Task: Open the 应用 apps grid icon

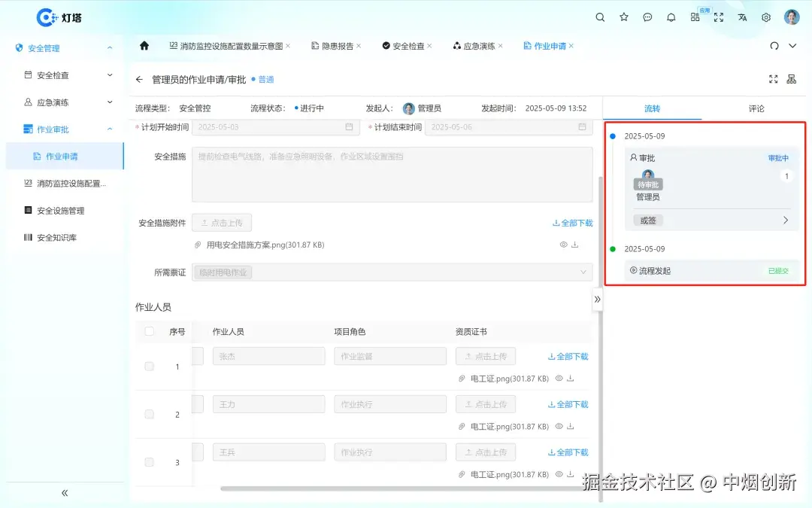Action: click(x=695, y=17)
